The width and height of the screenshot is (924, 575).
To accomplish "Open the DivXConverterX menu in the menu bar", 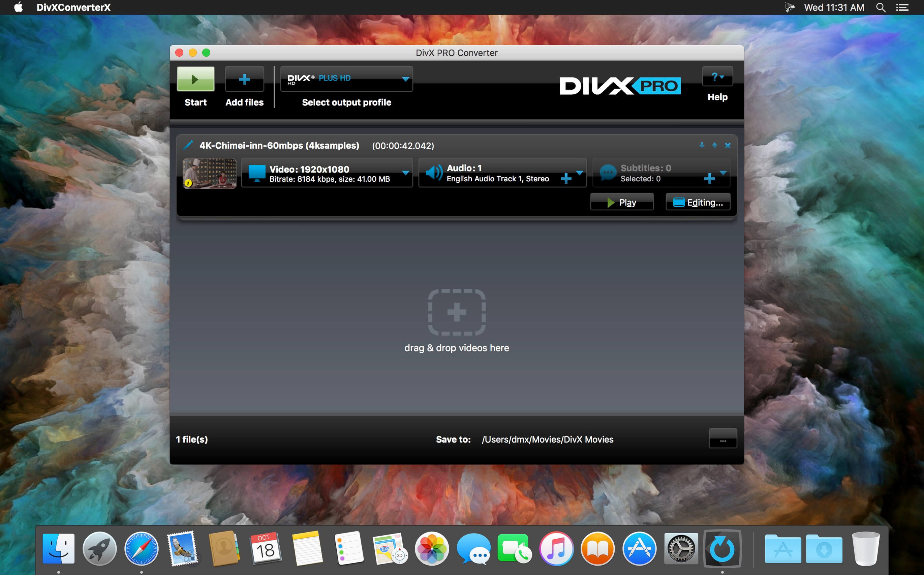I will pos(73,7).
